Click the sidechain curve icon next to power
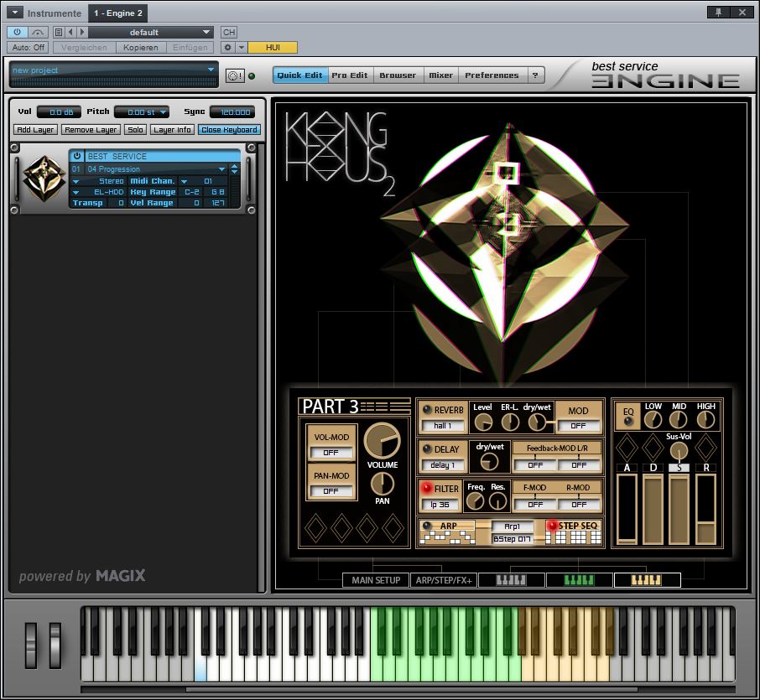This screenshot has height=700, width=760. [37, 32]
